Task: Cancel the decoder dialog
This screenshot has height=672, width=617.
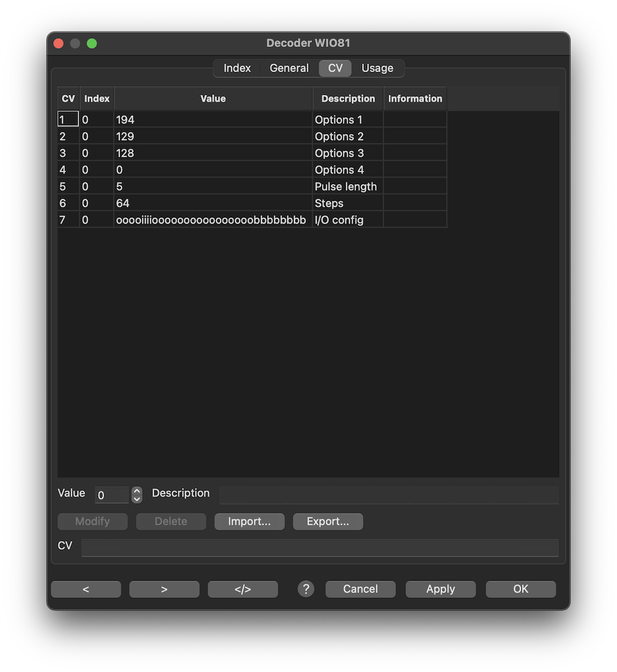Action: click(x=360, y=589)
